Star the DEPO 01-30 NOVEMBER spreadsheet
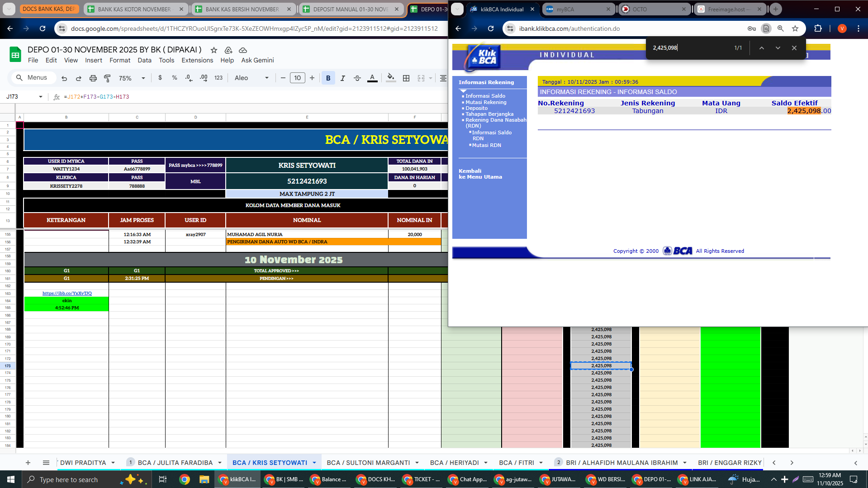 (214, 50)
